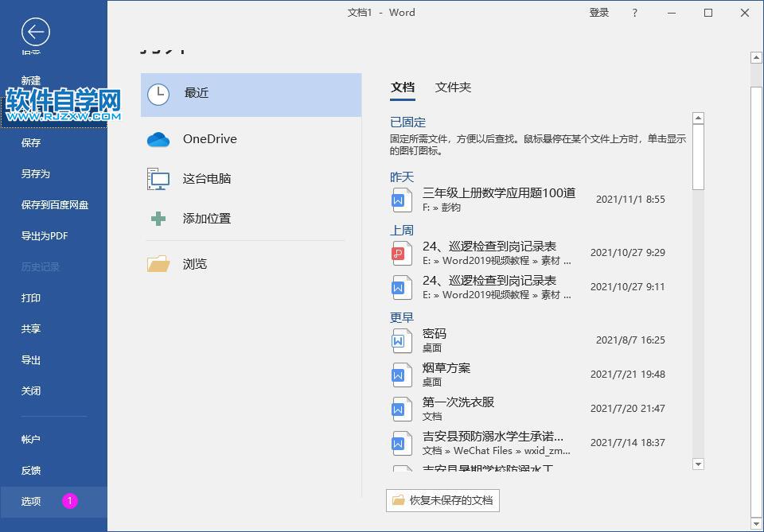Open the folder icon beside 浏览
764x532 pixels.
158,263
